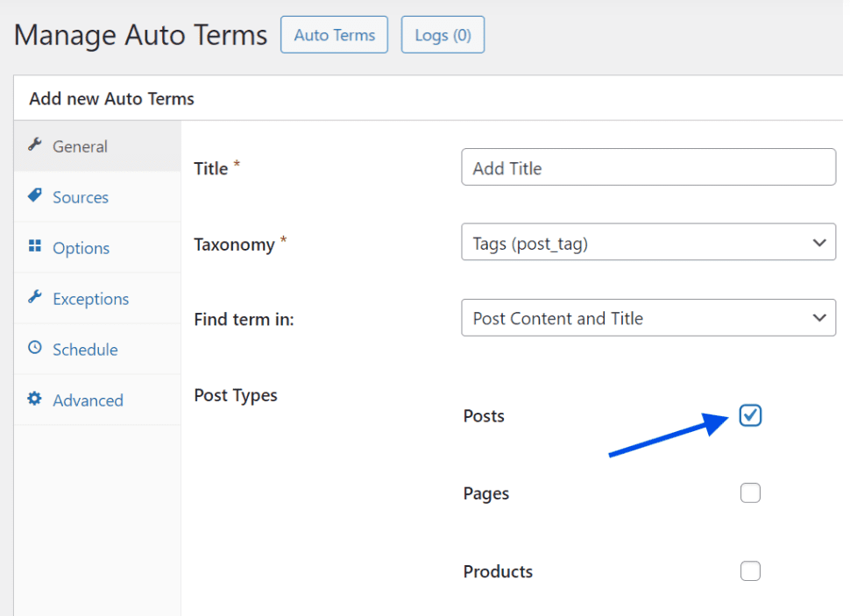Open the Logs (0) button
The width and height of the screenshot is (850, 616).
pyautogui.click(x=443, y=35)
